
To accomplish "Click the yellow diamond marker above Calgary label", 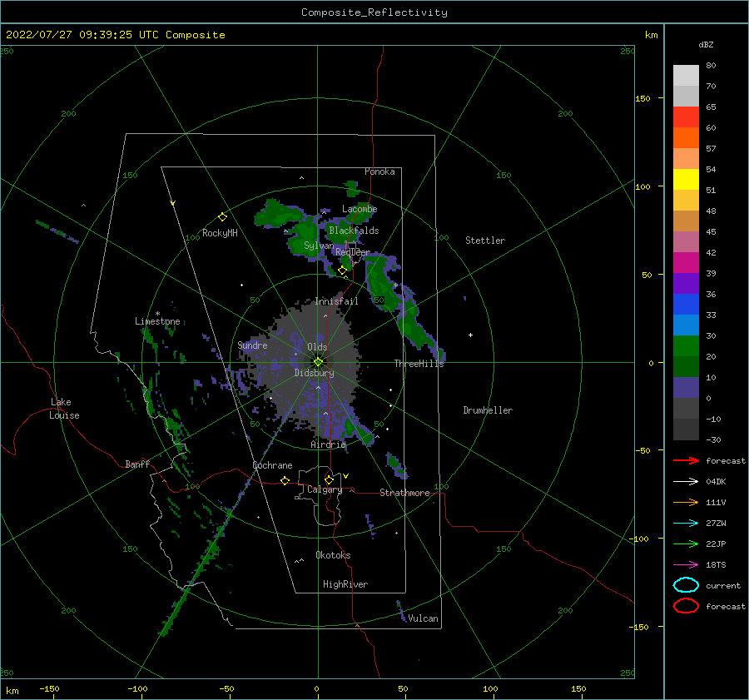I will coord(329,479).
